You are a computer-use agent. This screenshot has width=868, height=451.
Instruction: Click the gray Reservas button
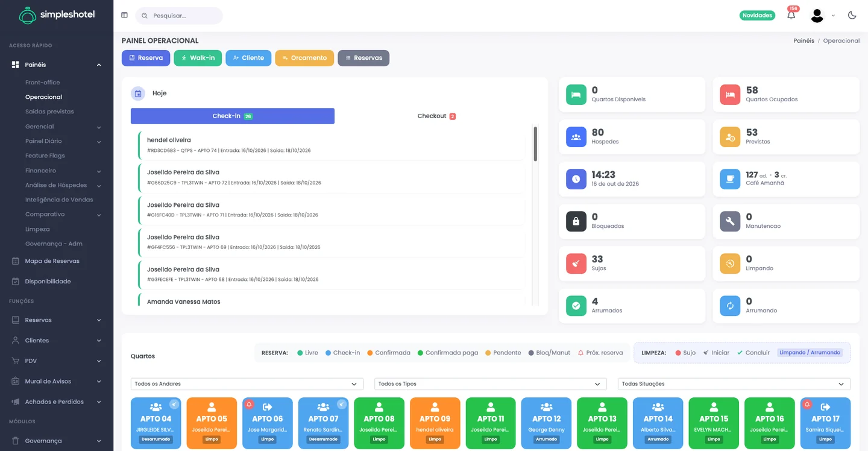pyautogui.click(x=363, y=58)
